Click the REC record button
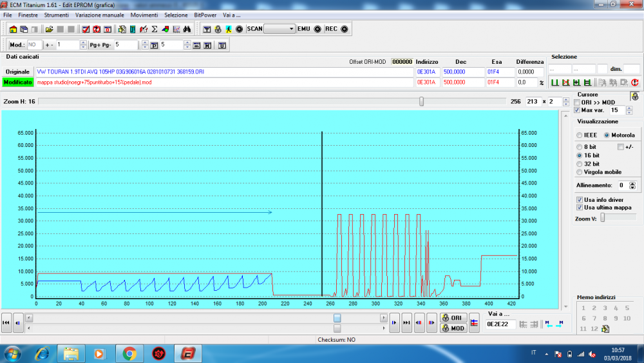The image size is (644, 363). coord(343,29)
